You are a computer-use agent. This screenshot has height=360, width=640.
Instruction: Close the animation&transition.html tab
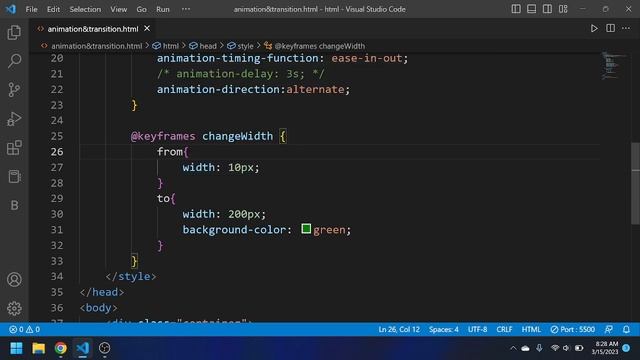point(147,29)
